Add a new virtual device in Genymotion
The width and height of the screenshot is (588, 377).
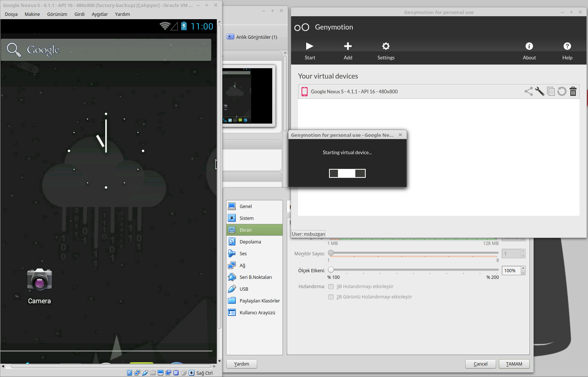click(x=348, y=51)
